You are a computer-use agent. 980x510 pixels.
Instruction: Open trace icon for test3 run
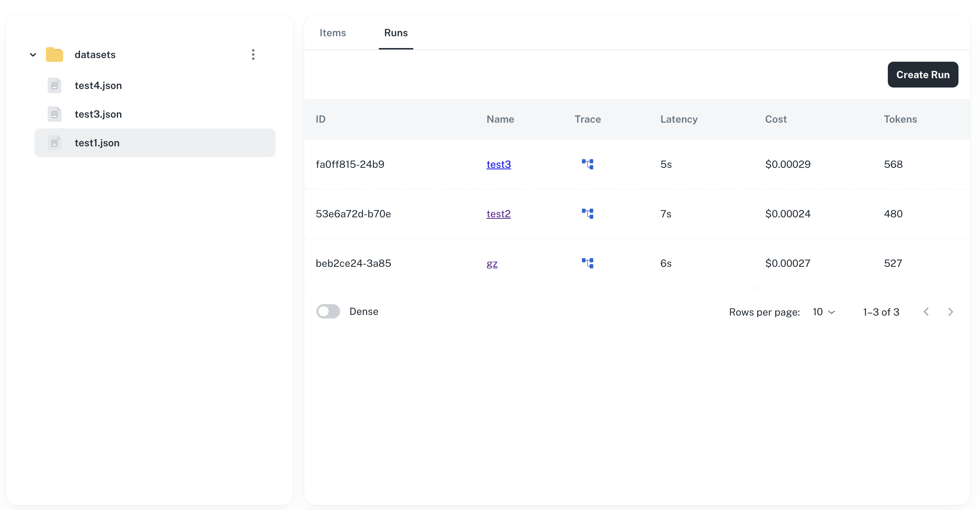pos(588,164)
